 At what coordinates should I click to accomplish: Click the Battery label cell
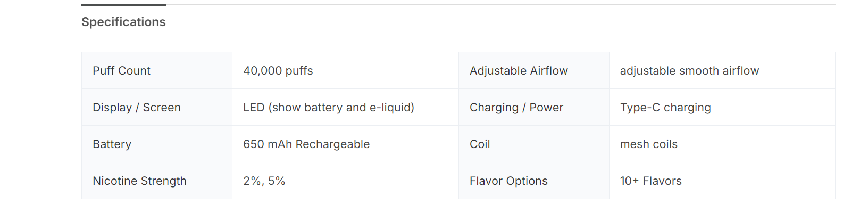point(112,144)
